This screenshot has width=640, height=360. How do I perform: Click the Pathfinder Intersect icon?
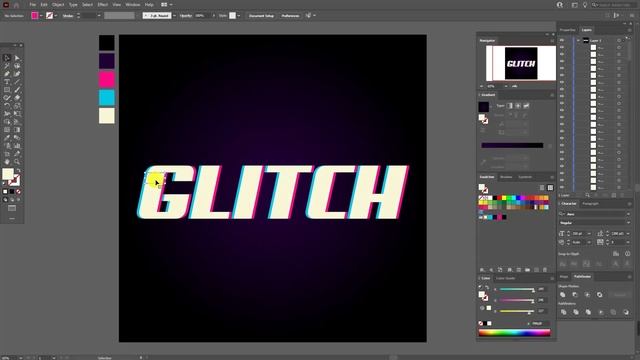587,295
